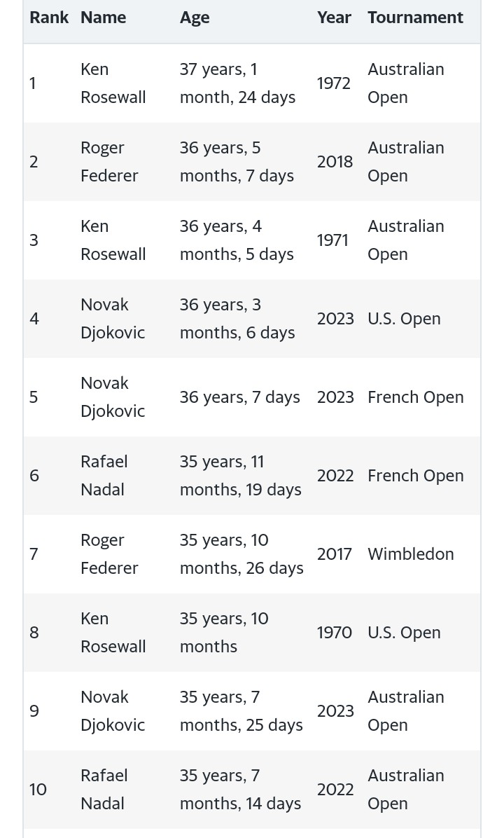504x838 pixels.
Task: Click the year 1972 cell
Action: coord(333,83)
